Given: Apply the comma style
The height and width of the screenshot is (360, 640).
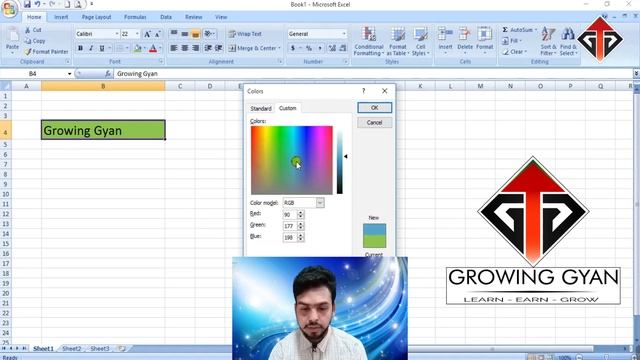Looking at the screenshot, I should [x=320, y=48].
